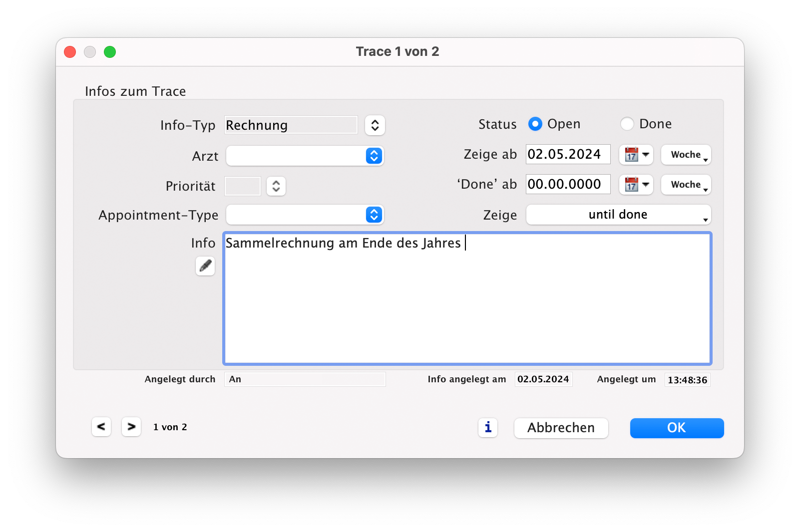This screenshot has height=532, width=800.
Task: Open the Arzt dropdown
Action: point(305,156)
